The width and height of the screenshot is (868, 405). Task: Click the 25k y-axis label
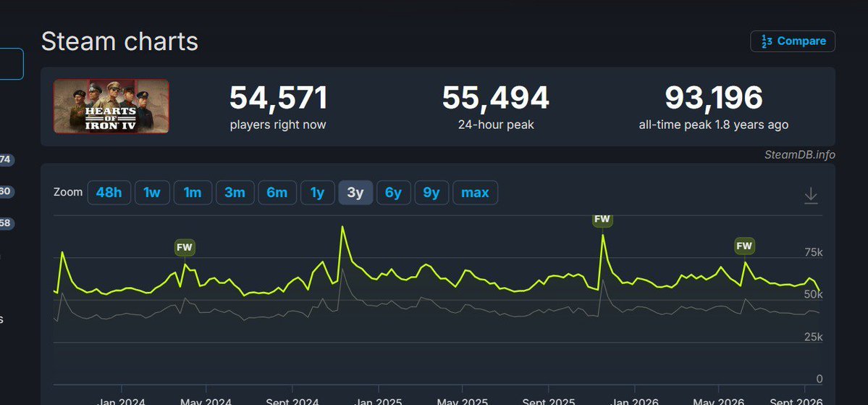(813, 337)
